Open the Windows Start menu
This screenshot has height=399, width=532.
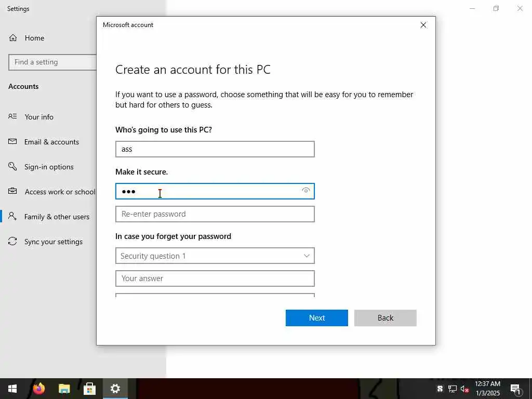[12, 389]
